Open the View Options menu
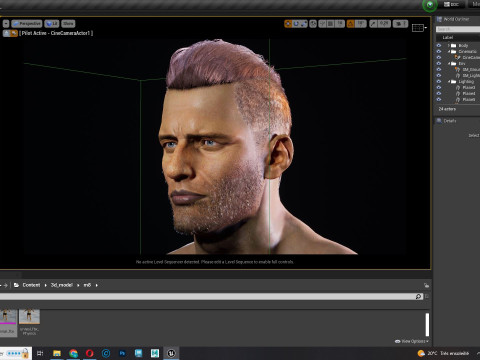 (412, 341)
